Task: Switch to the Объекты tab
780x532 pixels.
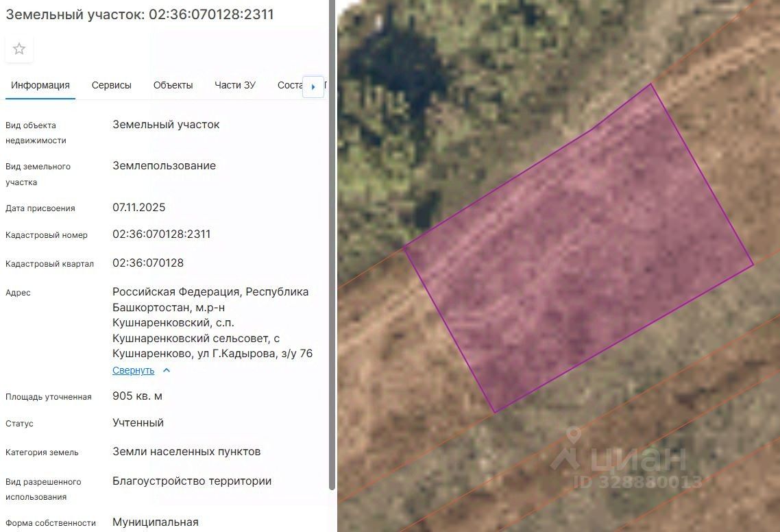Action: [x=173, y=85]
